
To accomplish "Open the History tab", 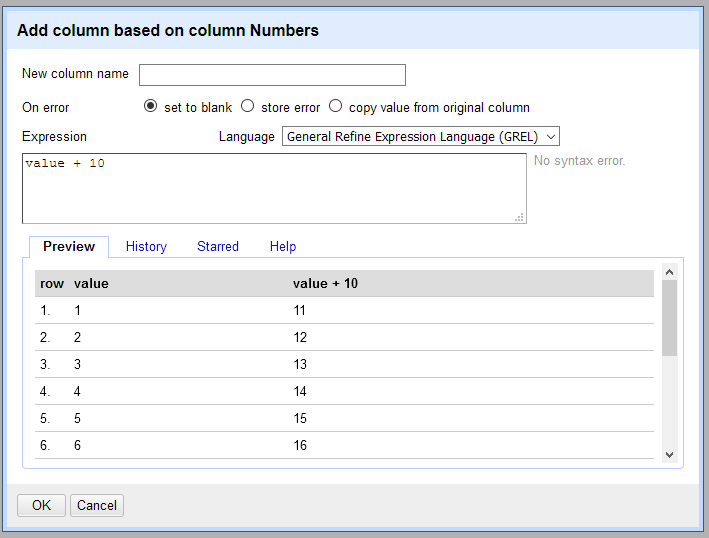I will point(146,246).
